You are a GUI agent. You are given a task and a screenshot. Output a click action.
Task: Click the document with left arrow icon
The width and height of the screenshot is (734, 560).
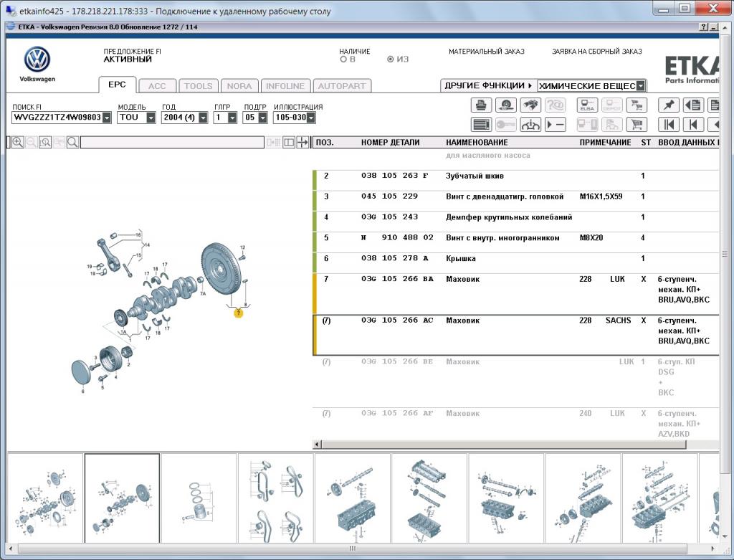pyautogui.click(x=693, y=105)
